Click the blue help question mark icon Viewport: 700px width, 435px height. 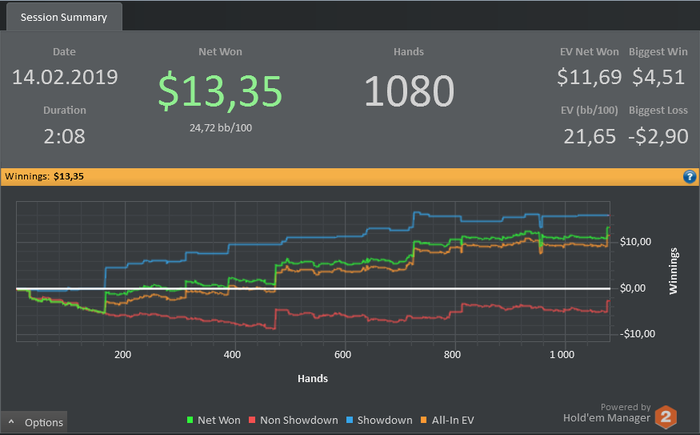click(x=689, y=177)
